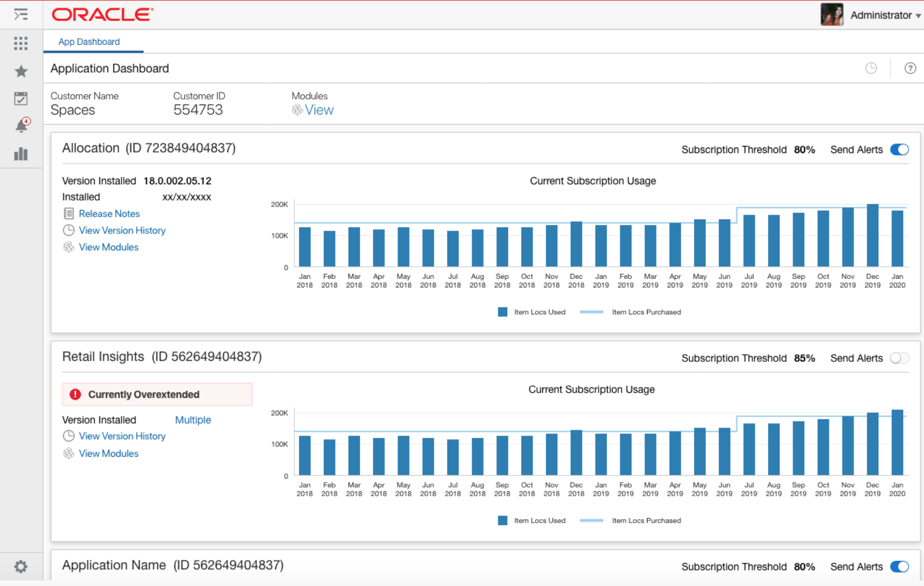924x586 pixels.
Task: Open Settings via the gear icon
Action: click(21, 566)
